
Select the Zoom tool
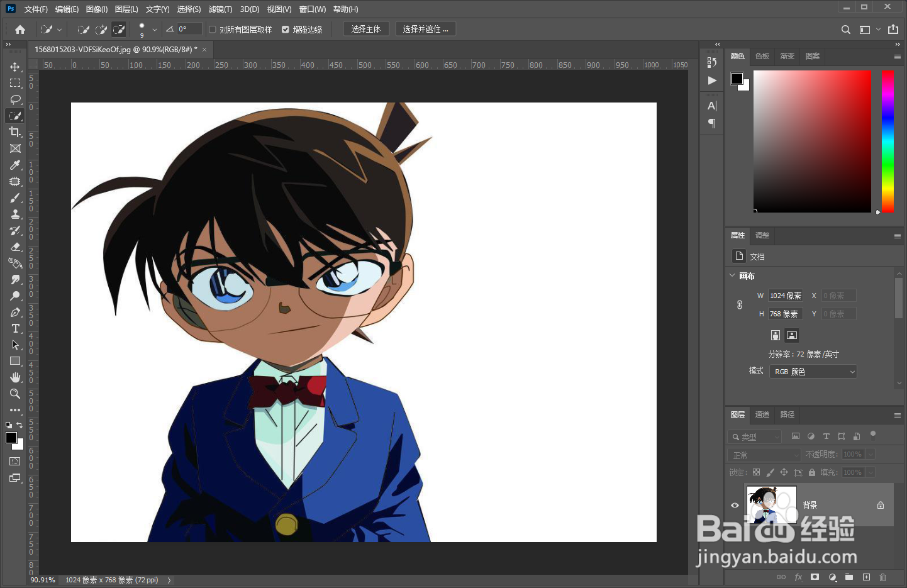[15, 394]
